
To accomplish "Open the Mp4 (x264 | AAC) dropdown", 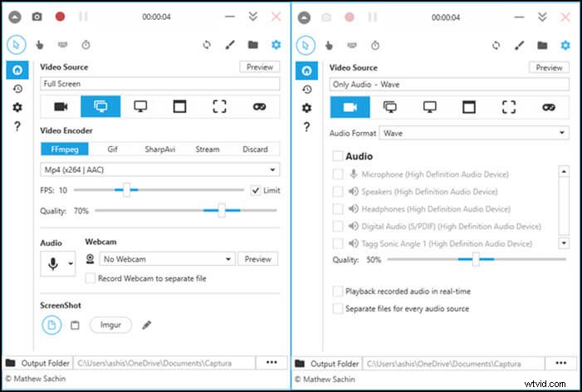I will click(x=160, y=169).
